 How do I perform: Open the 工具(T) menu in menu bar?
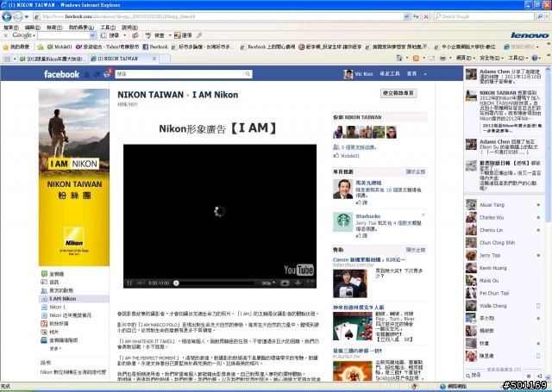tap(108, 28)
